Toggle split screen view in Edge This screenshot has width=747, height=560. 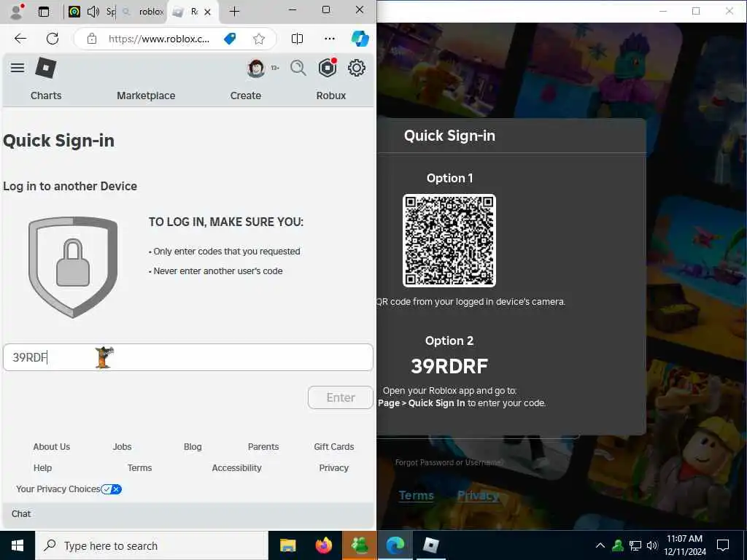297,39
